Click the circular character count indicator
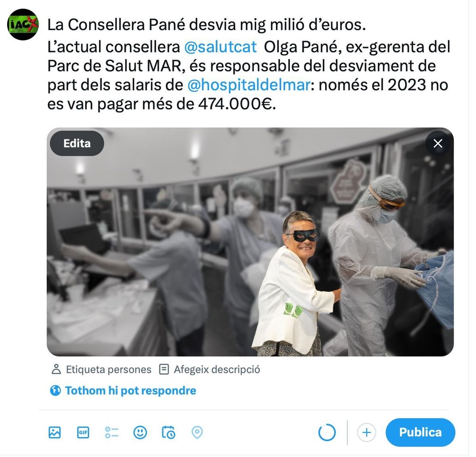476x457 pixels. pyautogui.click(x=327, y=432)
